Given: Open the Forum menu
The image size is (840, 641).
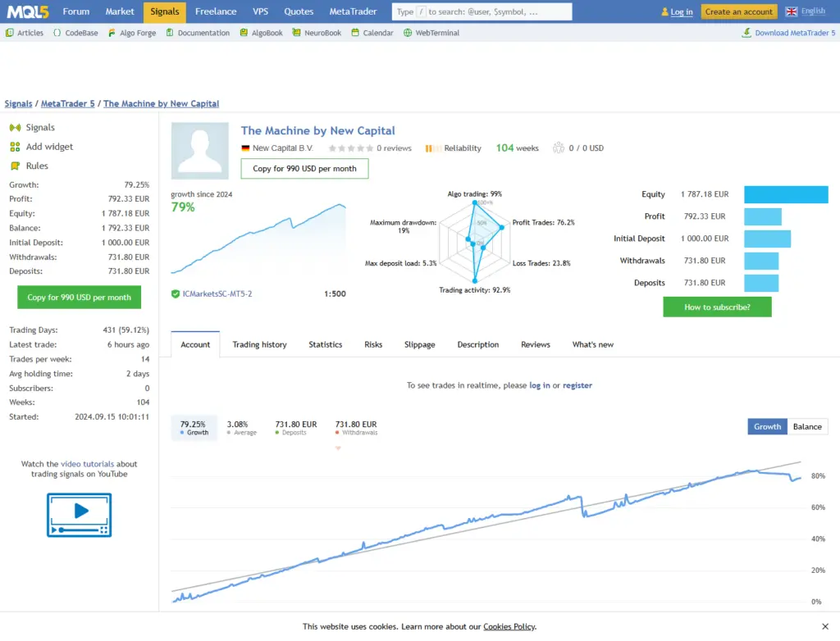Looking at the screenshot, I should (x=76, y=11).
